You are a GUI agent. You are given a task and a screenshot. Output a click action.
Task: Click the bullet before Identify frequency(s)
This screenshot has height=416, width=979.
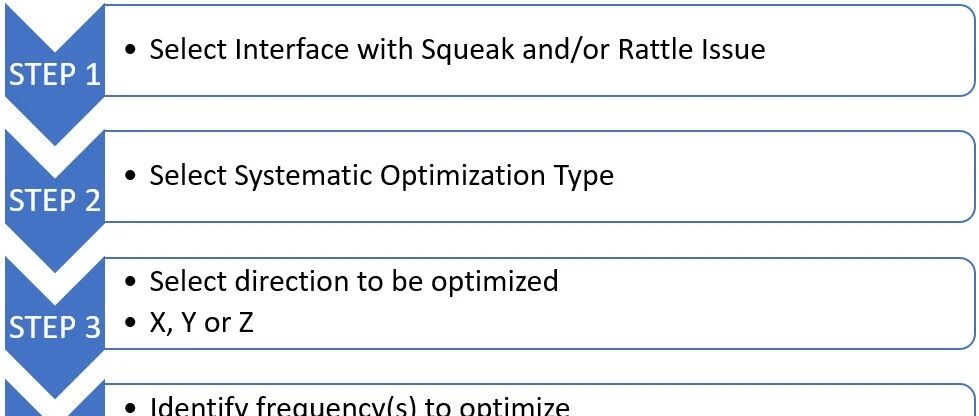[130, 408]
